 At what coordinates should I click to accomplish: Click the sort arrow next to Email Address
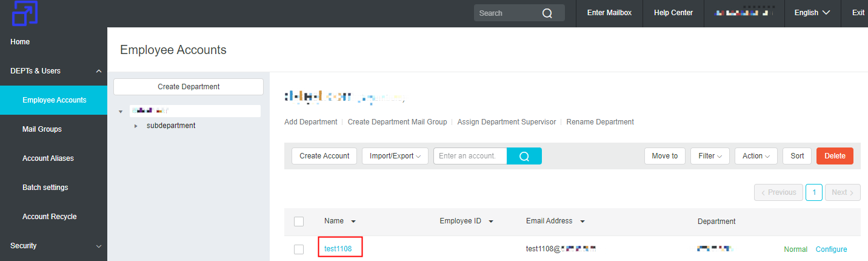click(583, 222)
